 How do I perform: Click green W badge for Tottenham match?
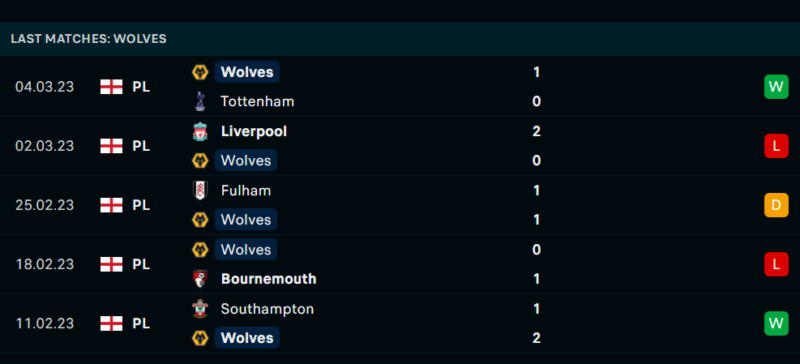click(776, 87)
